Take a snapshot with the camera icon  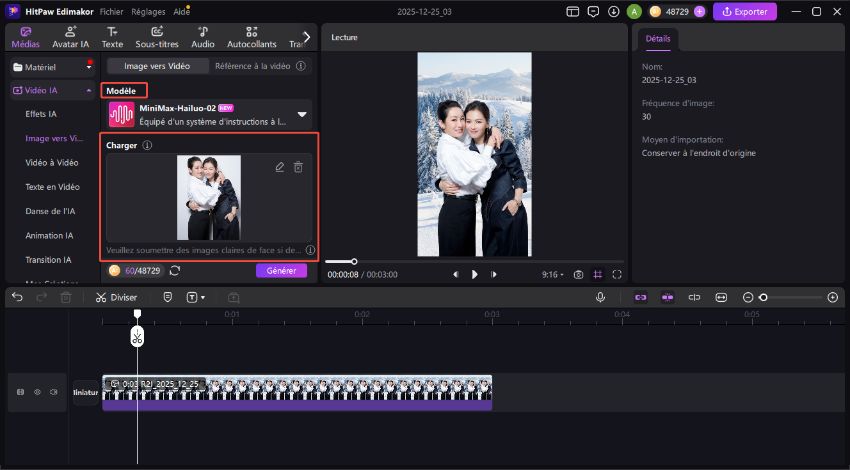pyautogui.click(x=577, y=274)
